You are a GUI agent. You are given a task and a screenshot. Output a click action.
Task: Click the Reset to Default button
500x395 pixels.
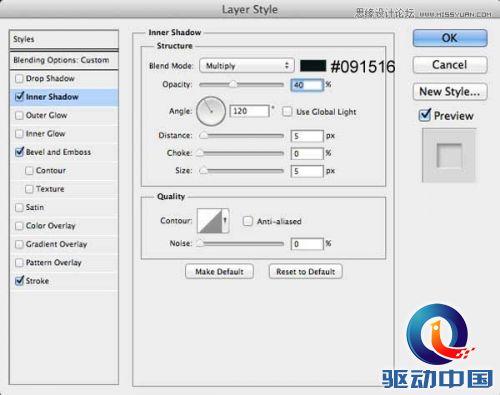point(305,272)
